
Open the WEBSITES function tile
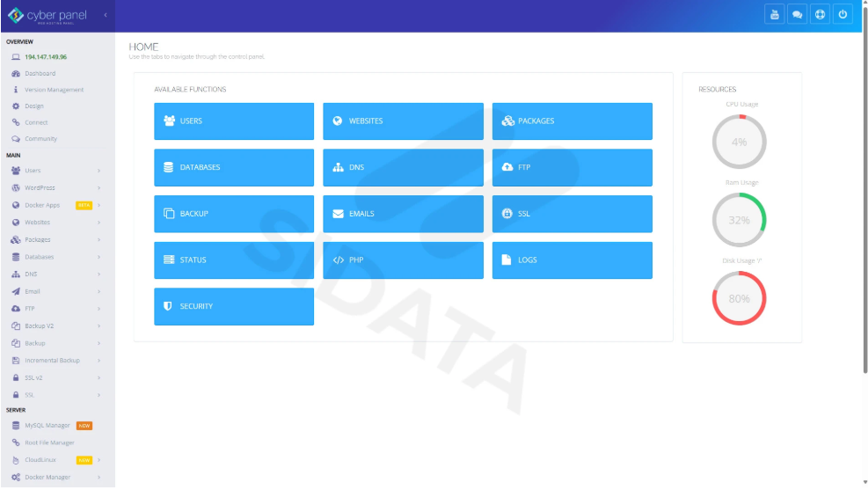click(x=403, y=121)
